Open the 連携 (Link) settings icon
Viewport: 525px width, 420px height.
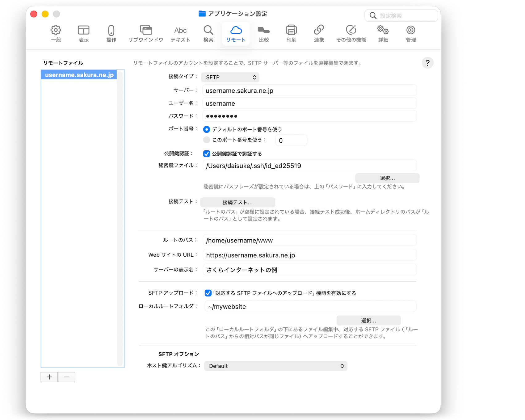click(319, 33)
